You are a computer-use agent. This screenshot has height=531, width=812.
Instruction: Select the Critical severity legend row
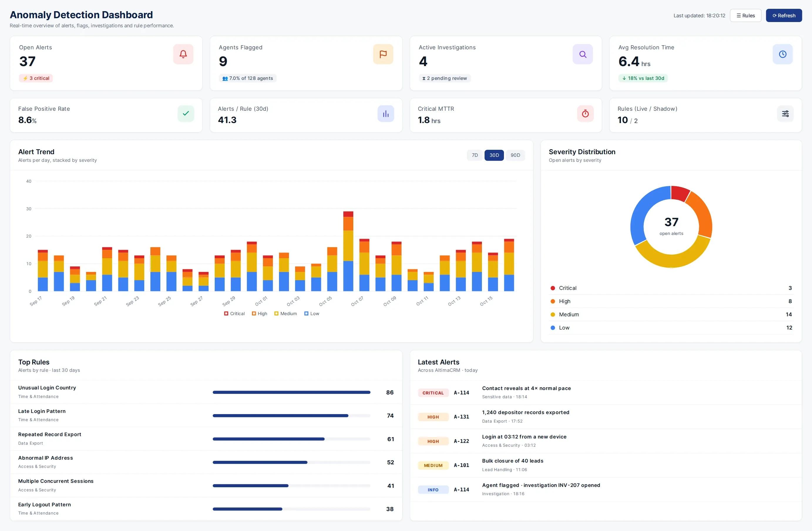(671, 288)
